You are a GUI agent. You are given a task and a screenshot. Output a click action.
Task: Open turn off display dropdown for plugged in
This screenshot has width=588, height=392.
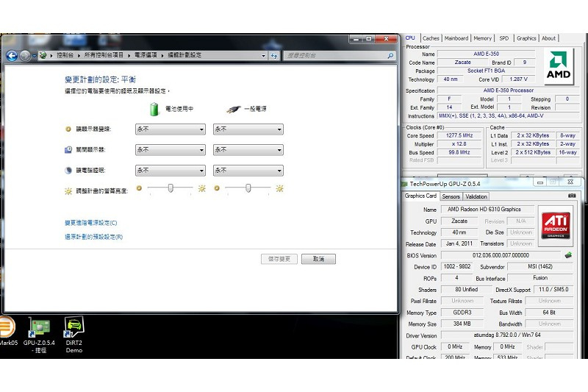coord(248,150)
